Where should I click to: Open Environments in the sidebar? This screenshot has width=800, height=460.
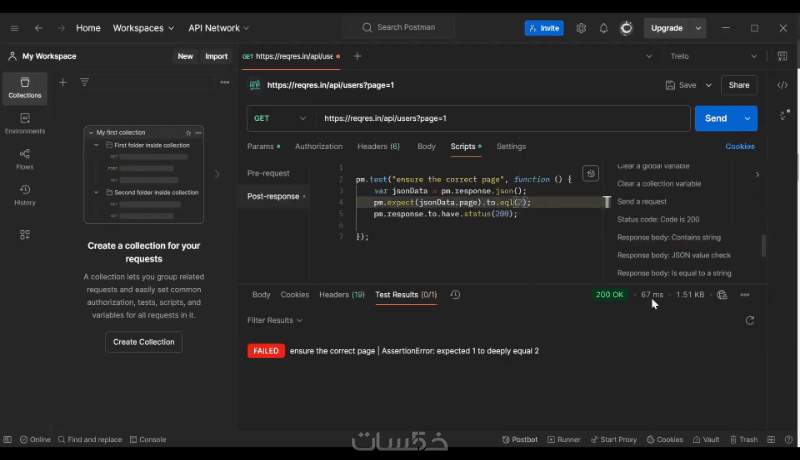point(24,123)
